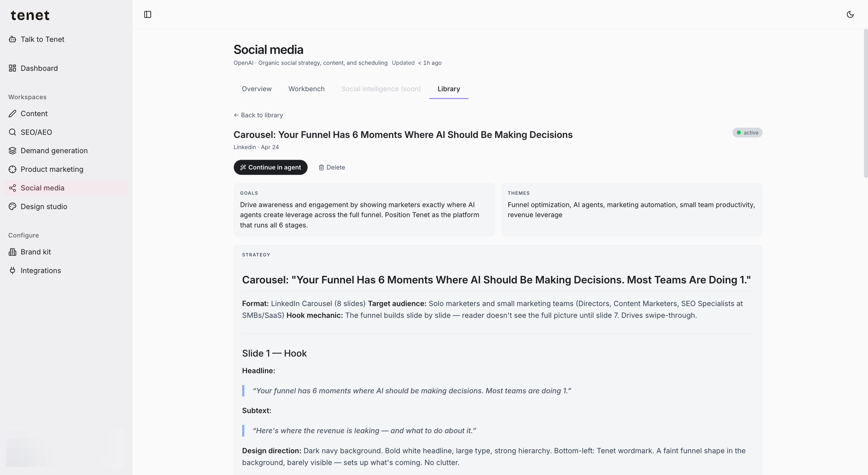Select the Content pencil icon
The width and height of the screenshot is (868, 475).
coord(13,114)
